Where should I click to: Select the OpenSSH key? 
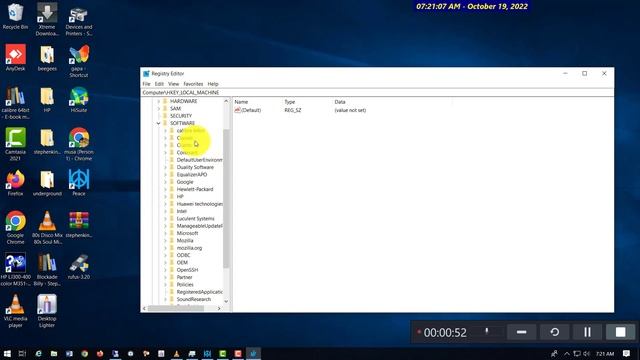tap(187, 270)
